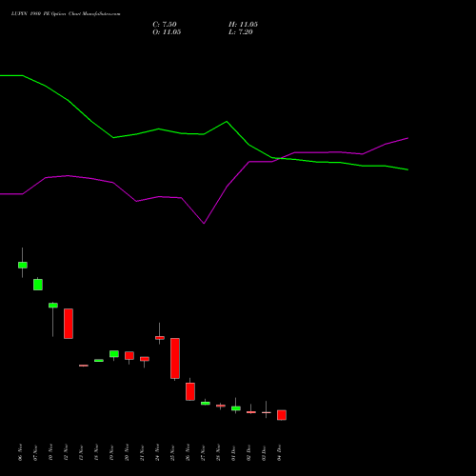This screenshot has width=476, height=476.
Task: Select the last red candlestick for 04 Dec
Action: 282,415
